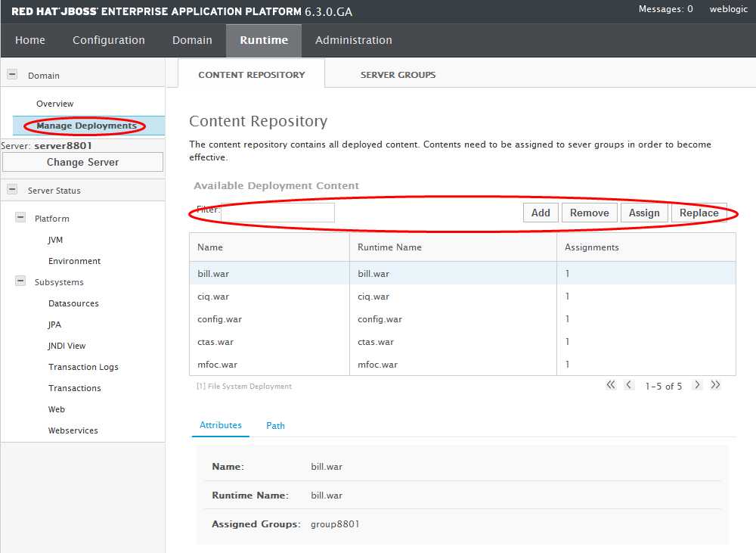Collapse the Domain section
The width and height of the screenshot is (756, 553).
coord(12,74)
